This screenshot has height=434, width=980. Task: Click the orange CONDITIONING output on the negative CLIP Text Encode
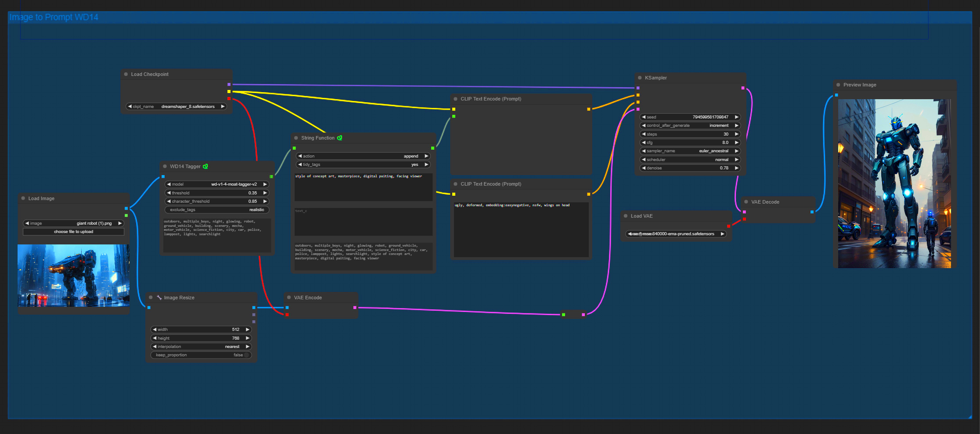point(588,194)
